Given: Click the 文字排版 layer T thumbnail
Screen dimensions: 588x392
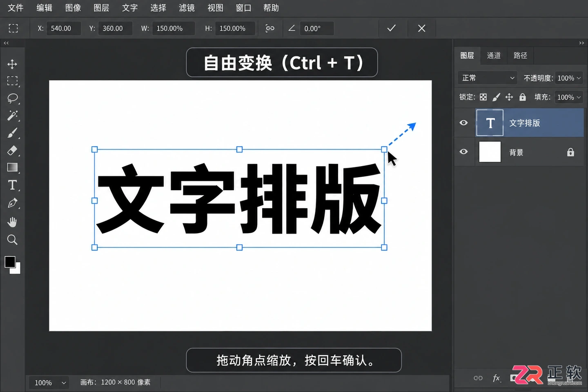Looking at the screenshot, I should (x=490, y=122).
